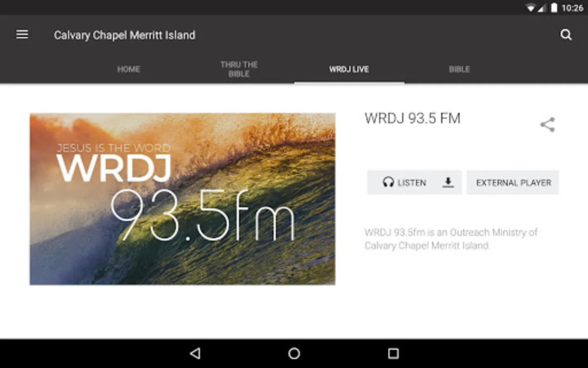Screen dimensions: 588x368
Task: Tap the 10:26 clock
Action: [572, 8]
